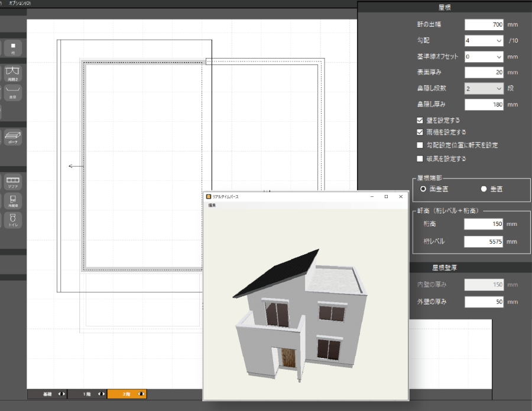The image size is (532, 411).
Task: Uncheck the 壁を設定する checkbox
Action: tap(420, 120)
